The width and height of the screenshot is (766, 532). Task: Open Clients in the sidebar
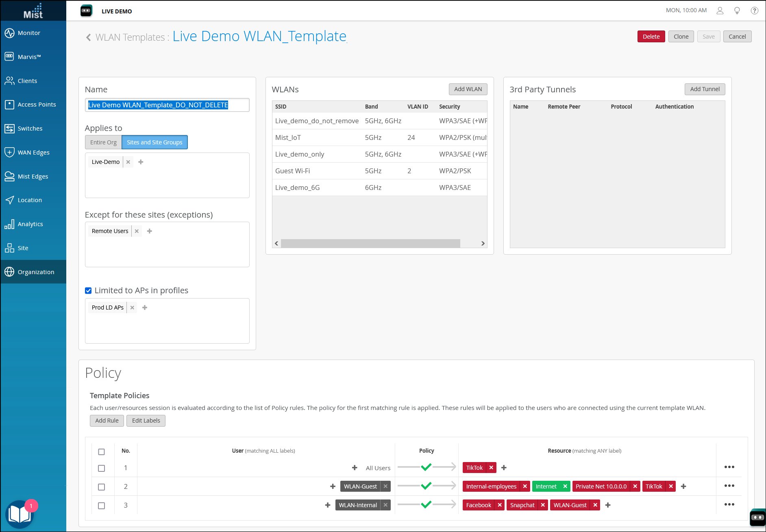(x=33, y=81)
